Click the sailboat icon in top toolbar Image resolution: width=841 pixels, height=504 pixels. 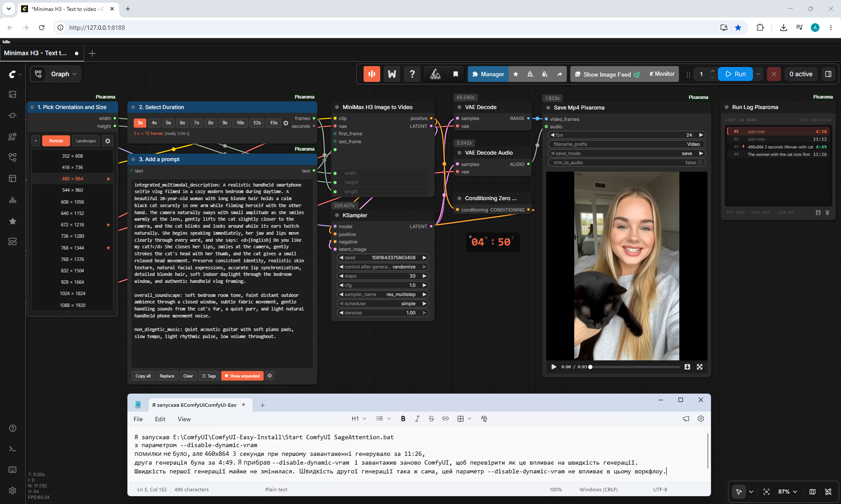click(x=435, y=74)
